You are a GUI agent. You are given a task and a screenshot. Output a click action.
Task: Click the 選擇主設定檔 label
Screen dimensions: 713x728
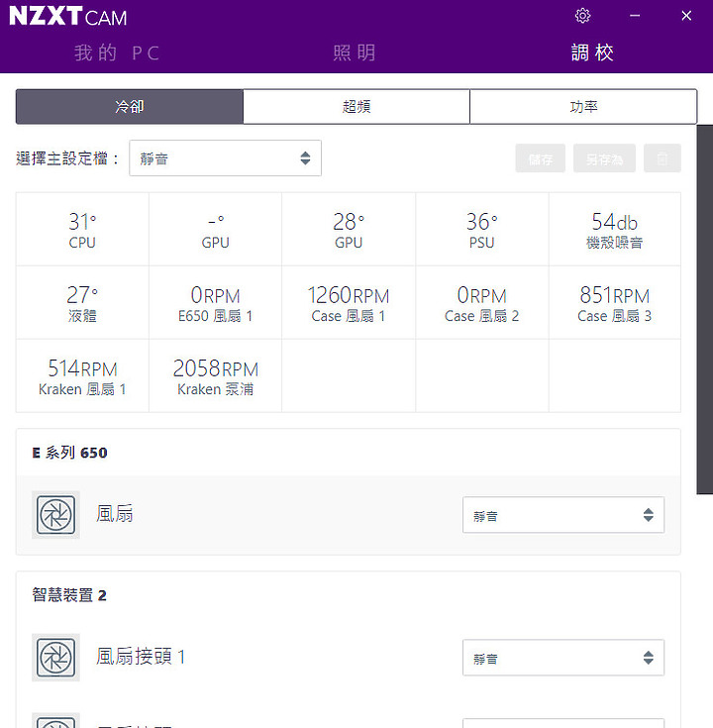tap(67, 158)
